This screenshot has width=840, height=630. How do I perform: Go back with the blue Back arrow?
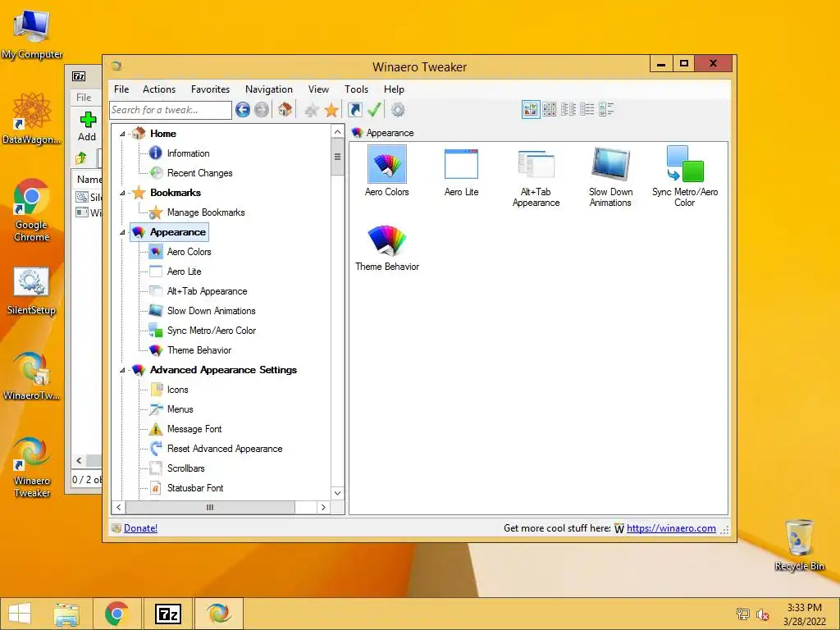(x=243, y=110)
